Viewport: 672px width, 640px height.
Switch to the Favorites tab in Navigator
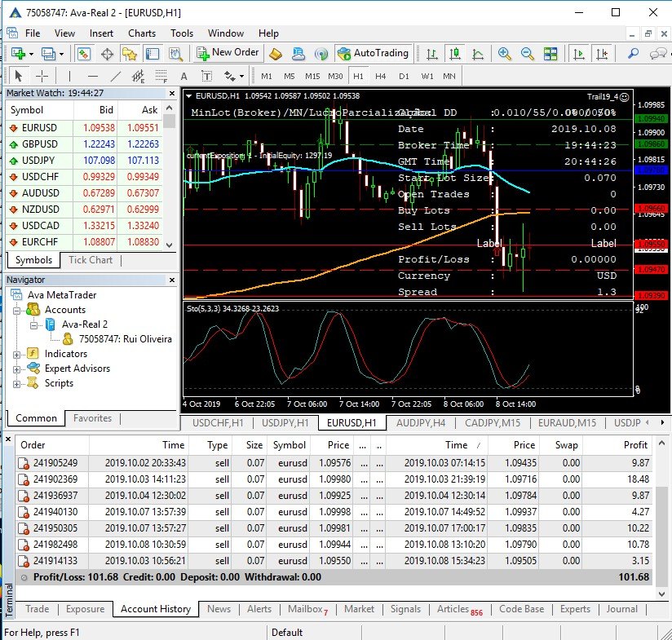[x=92, y=418]
